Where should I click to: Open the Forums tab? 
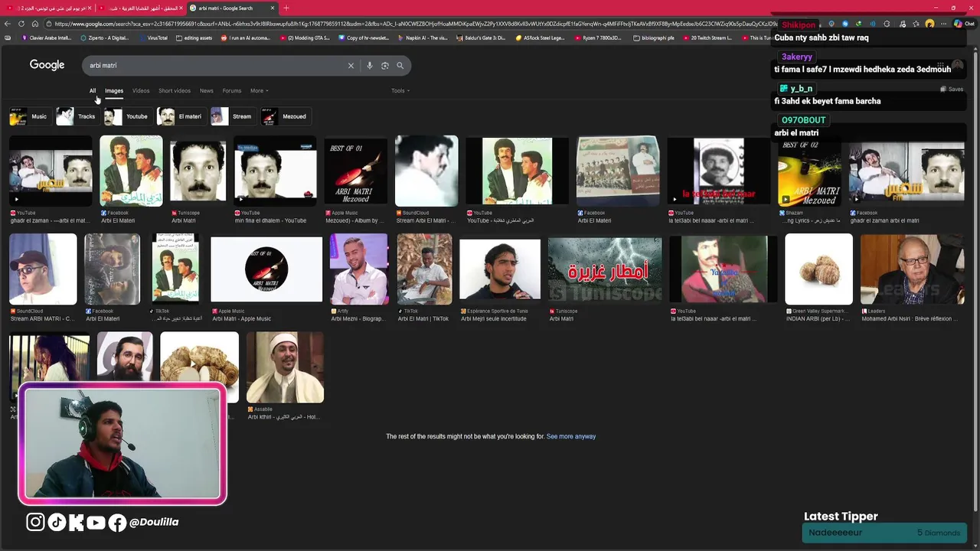pos(232,91)
